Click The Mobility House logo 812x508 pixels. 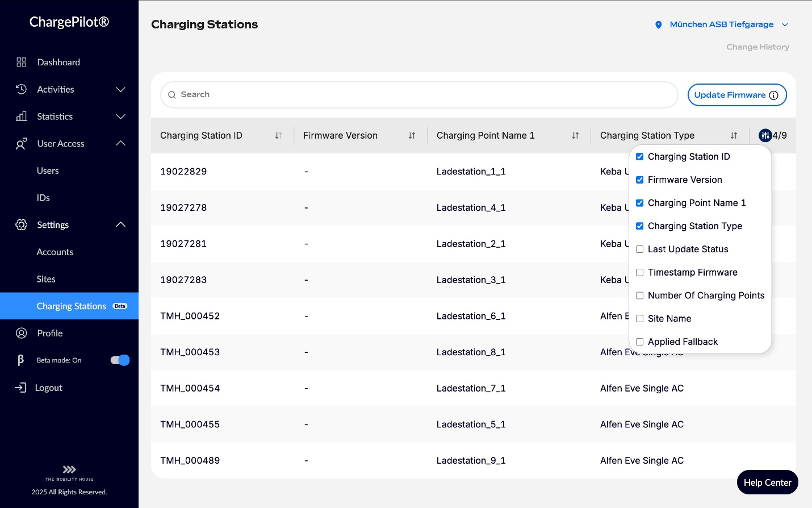tap(69, 473)
